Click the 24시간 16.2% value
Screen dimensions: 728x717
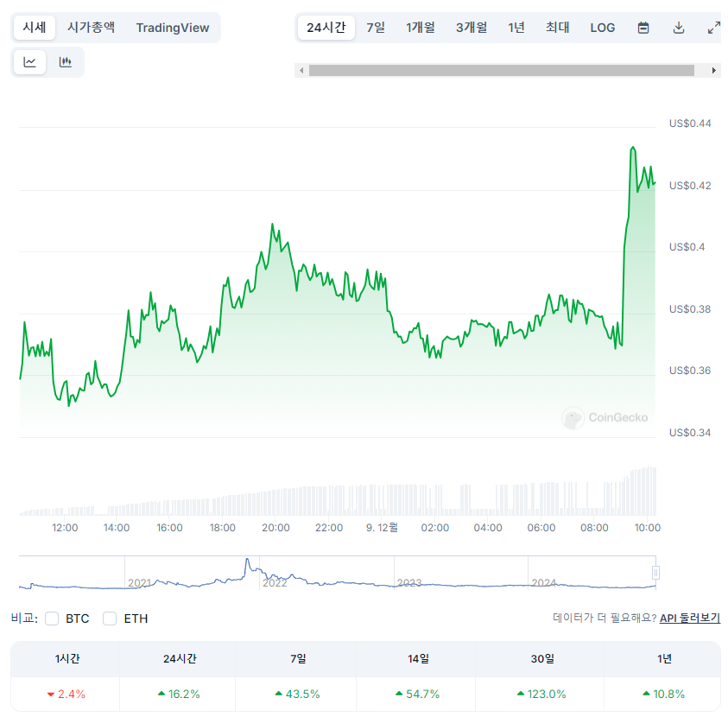[179, 695]
